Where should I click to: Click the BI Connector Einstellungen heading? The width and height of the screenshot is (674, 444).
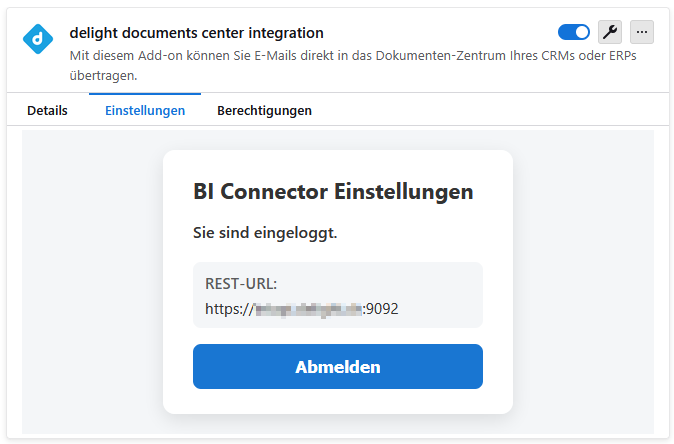[333, 191]
